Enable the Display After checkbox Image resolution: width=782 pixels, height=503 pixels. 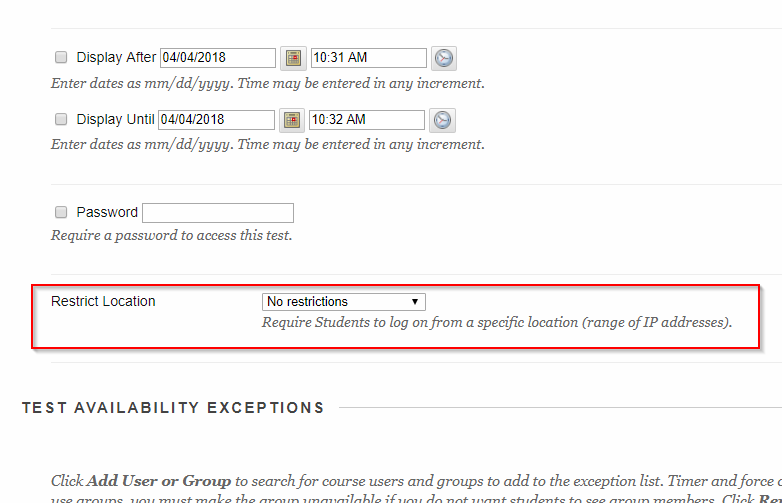click(x=61, y=57)
